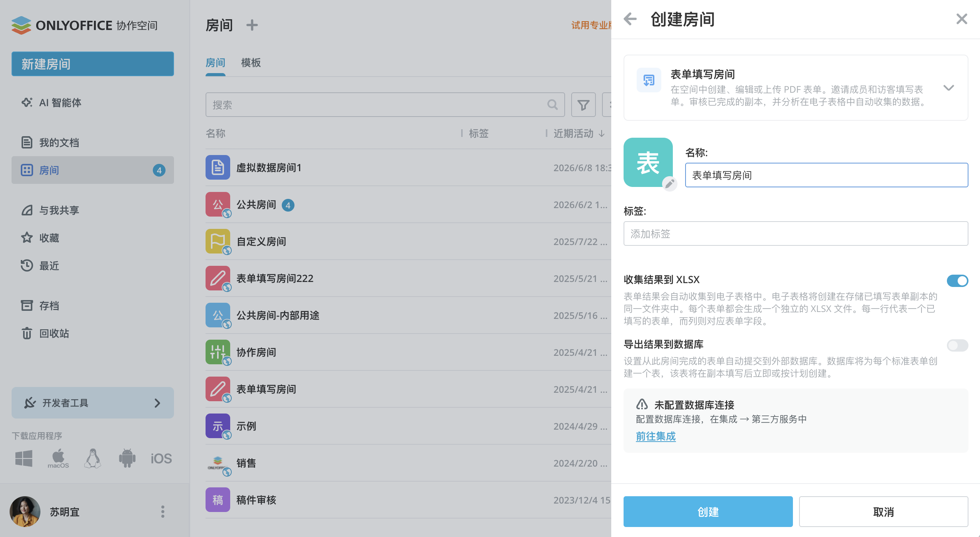The image size is (980, 537).
Task: Click the 取消 button
Action: click(884, 512)
